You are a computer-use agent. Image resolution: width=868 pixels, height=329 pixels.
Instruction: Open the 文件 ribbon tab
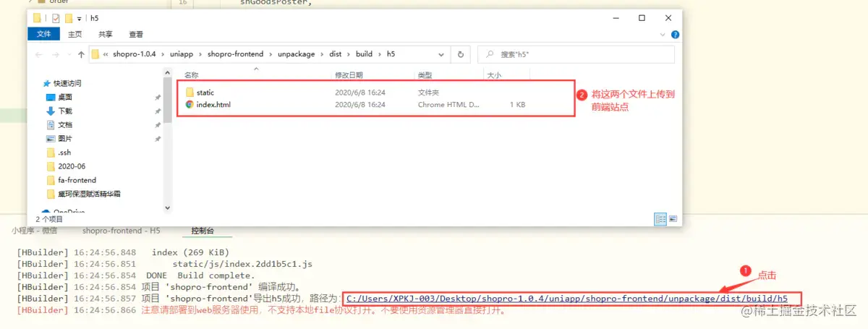(43, 34)
